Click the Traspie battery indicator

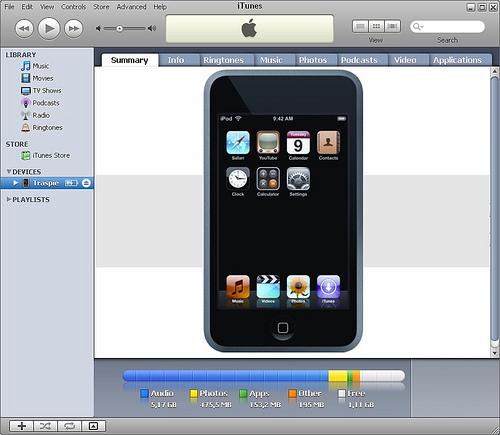coord(71,183)
